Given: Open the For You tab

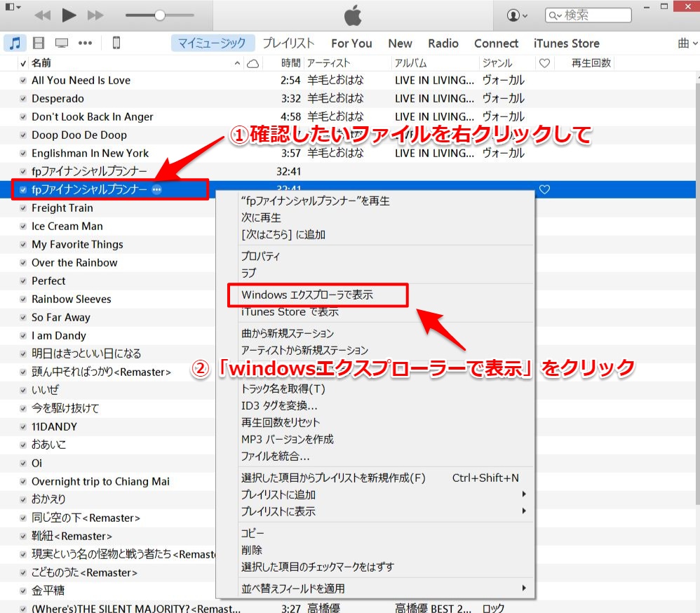Looking at the screenshot, I should point(351,43).
